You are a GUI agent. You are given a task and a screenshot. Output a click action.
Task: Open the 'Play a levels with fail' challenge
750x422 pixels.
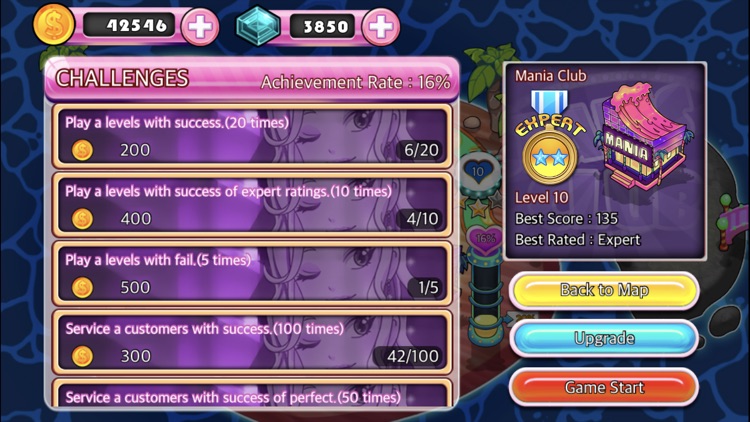click(x=252, y=274)
